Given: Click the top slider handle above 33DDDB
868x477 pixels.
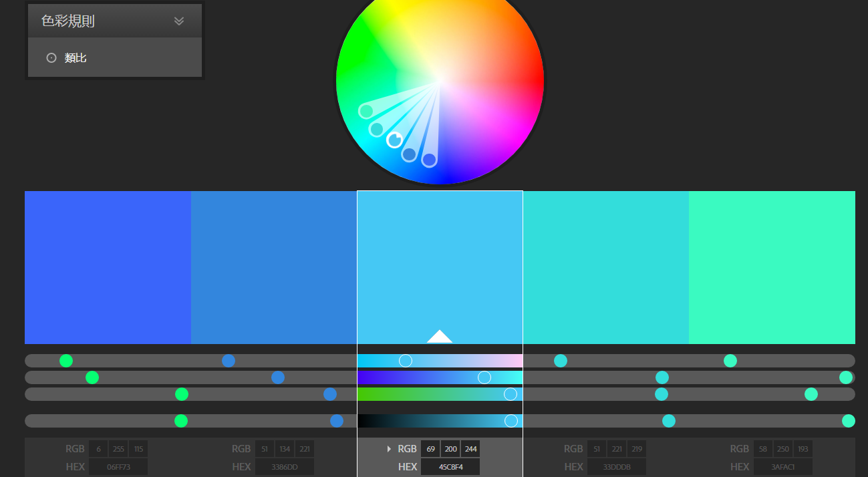Looking at the screenshot, I should coord(561,361).
